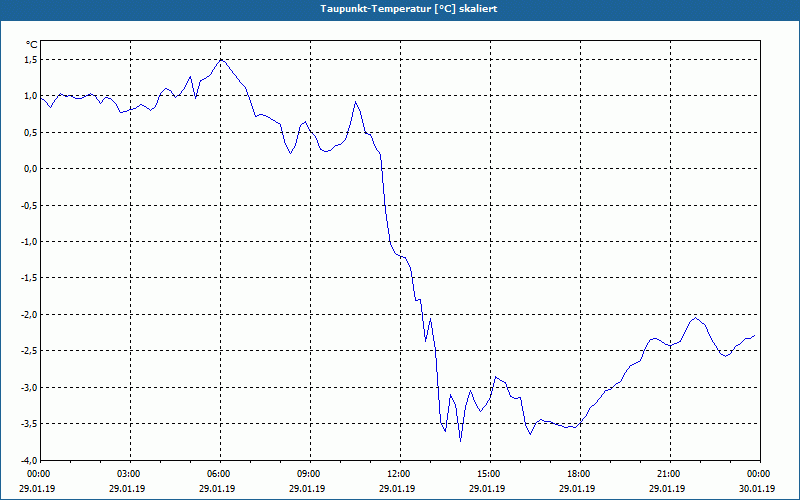Click the 09:00 time label
Image resolution: width=800 pixels, height=500 pixels.
(308, 474)
